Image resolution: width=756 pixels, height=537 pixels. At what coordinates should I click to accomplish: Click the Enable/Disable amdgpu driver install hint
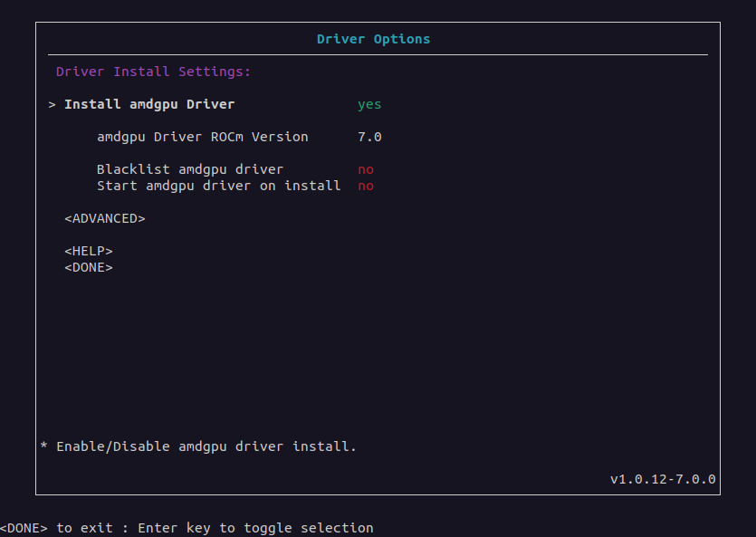click(206, 446)
